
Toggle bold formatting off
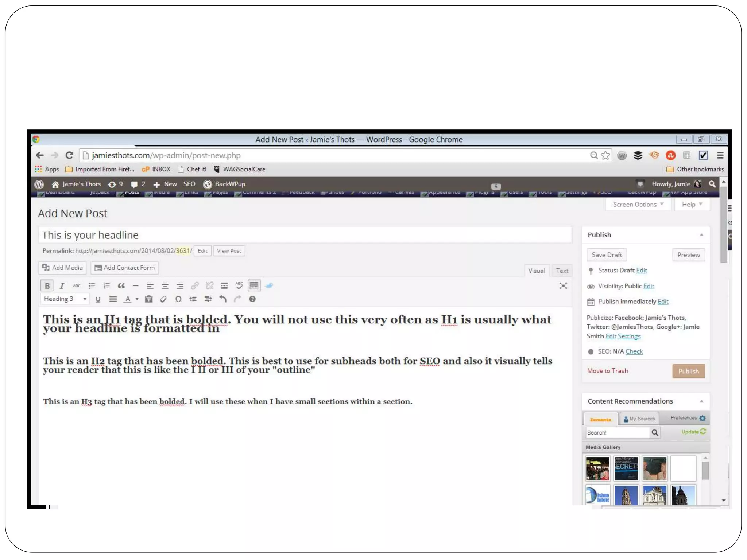(47, 286)
